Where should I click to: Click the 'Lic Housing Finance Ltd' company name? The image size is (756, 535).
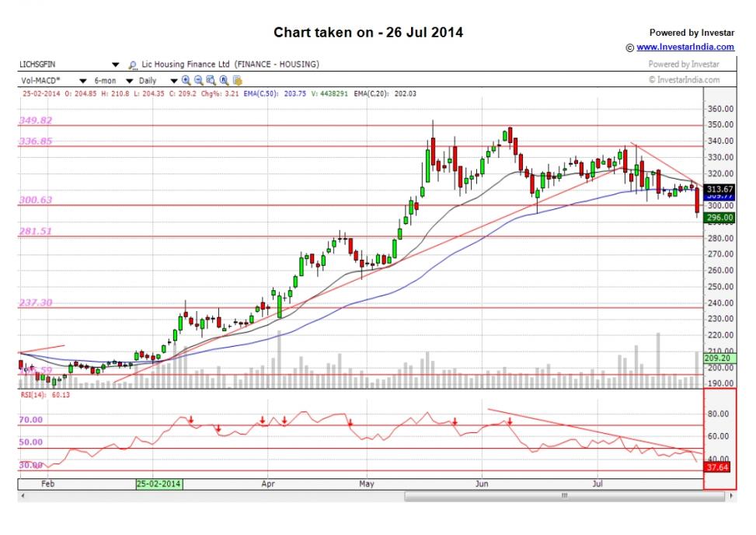pyautogui.click(x=186, y=65)
